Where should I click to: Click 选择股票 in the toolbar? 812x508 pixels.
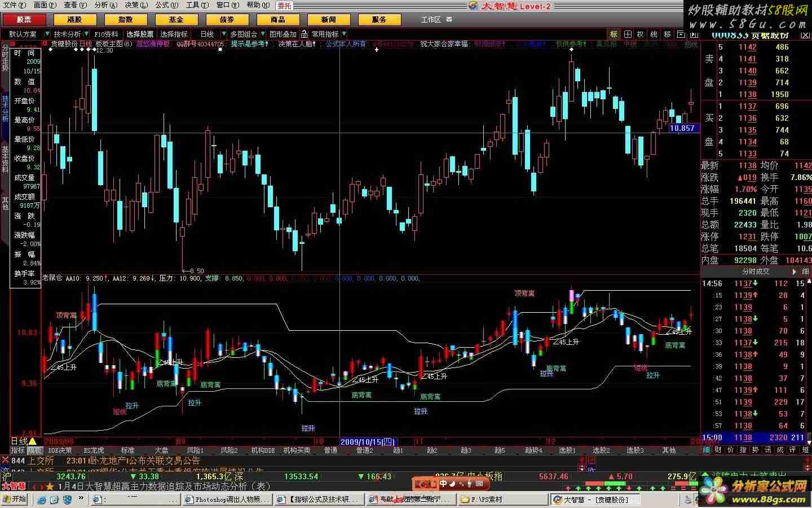[x=140, y=34]
